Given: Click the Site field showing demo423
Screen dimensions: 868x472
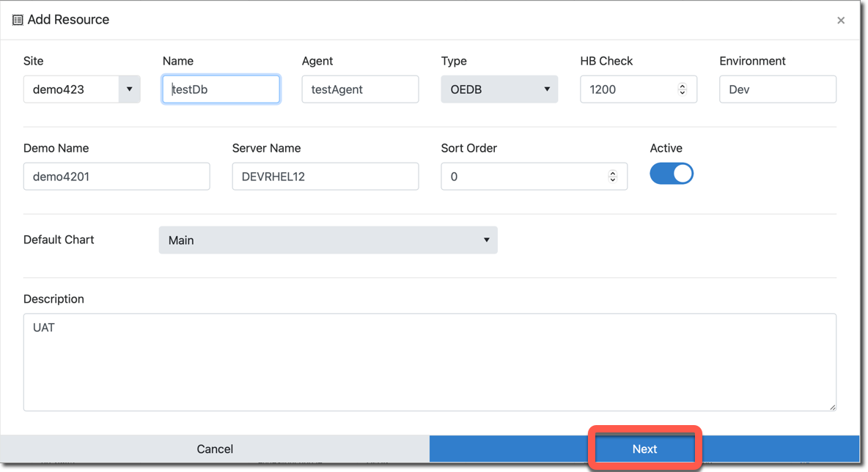Looking at the screenshot, I should 71,89.
